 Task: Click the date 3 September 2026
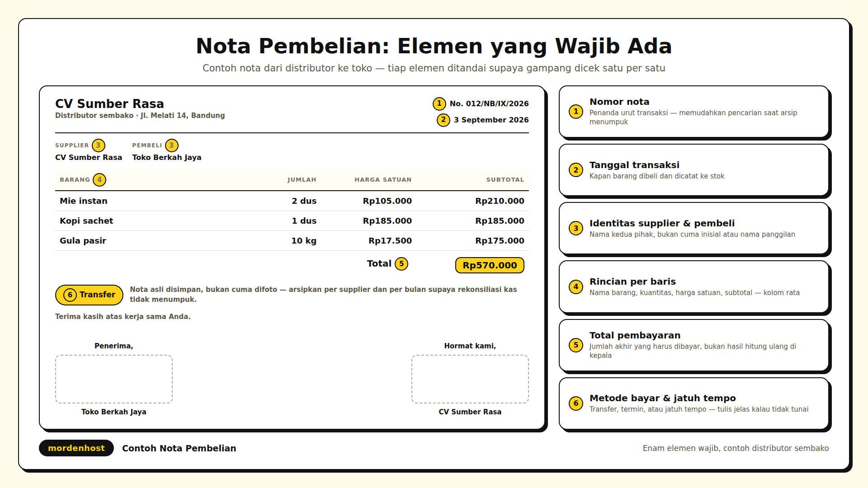[x=491, y=120]
